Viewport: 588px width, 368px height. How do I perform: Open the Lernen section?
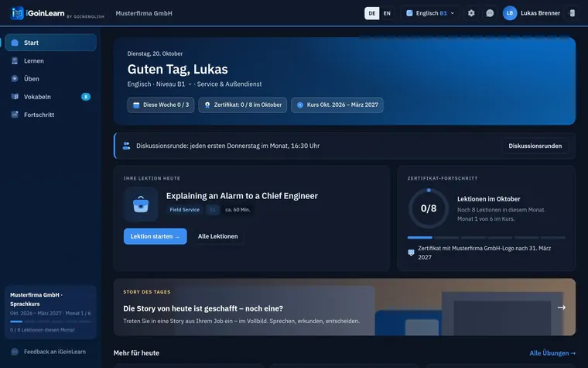pos(50,61)
